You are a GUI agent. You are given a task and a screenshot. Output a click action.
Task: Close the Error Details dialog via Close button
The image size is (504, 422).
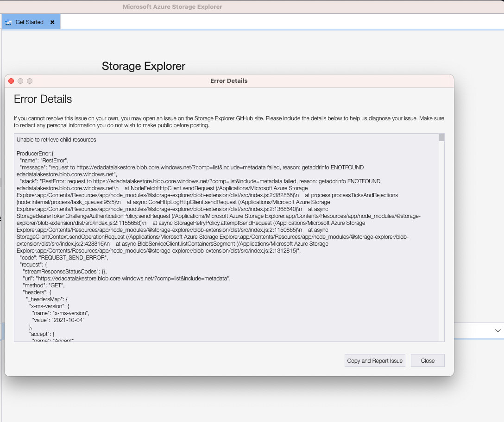click(x=428, y=360)
